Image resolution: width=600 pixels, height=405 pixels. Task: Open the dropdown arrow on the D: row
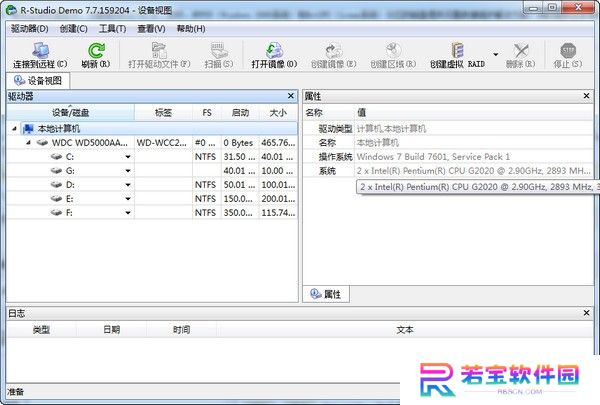click(x=128, y=185)
